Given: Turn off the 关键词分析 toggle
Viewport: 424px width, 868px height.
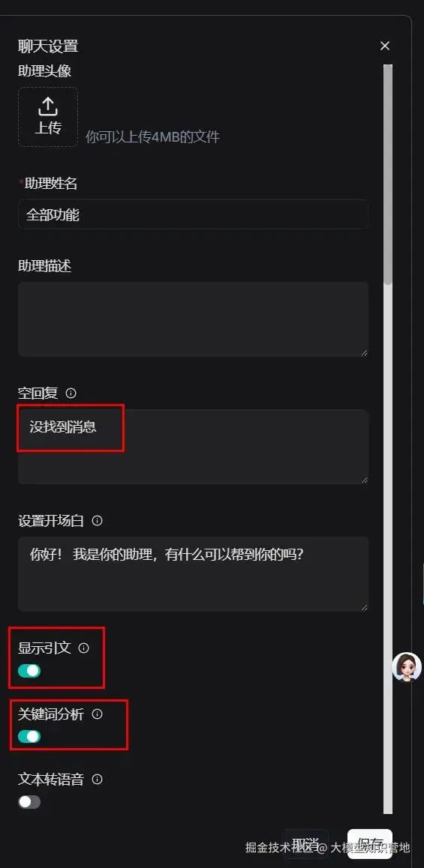Looking at the screenshot, I should pyautogui.click(x=29, y=736).
